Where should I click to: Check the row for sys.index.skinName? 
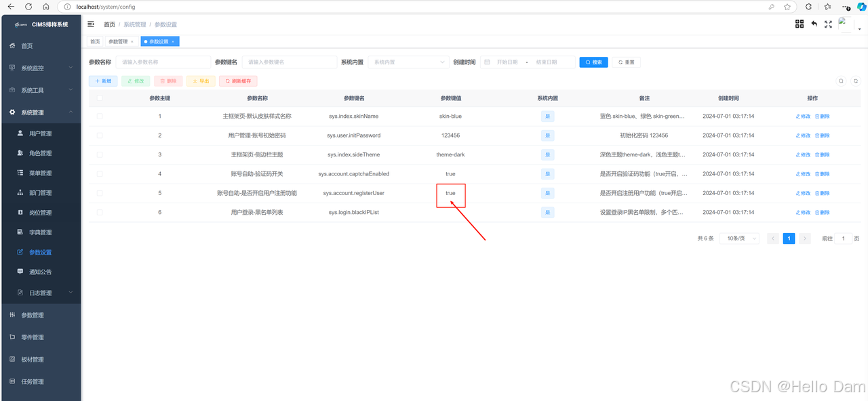[x=100, y=116]
